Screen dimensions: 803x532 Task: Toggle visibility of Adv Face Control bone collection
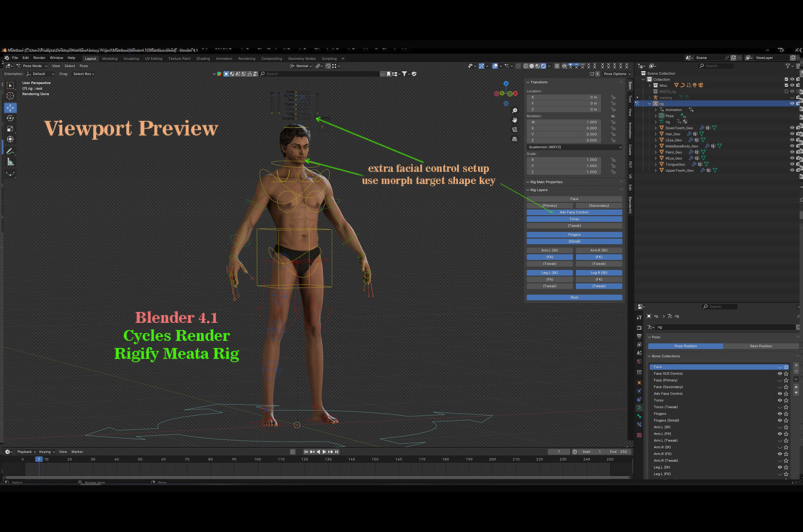click(x=780, y=393)
